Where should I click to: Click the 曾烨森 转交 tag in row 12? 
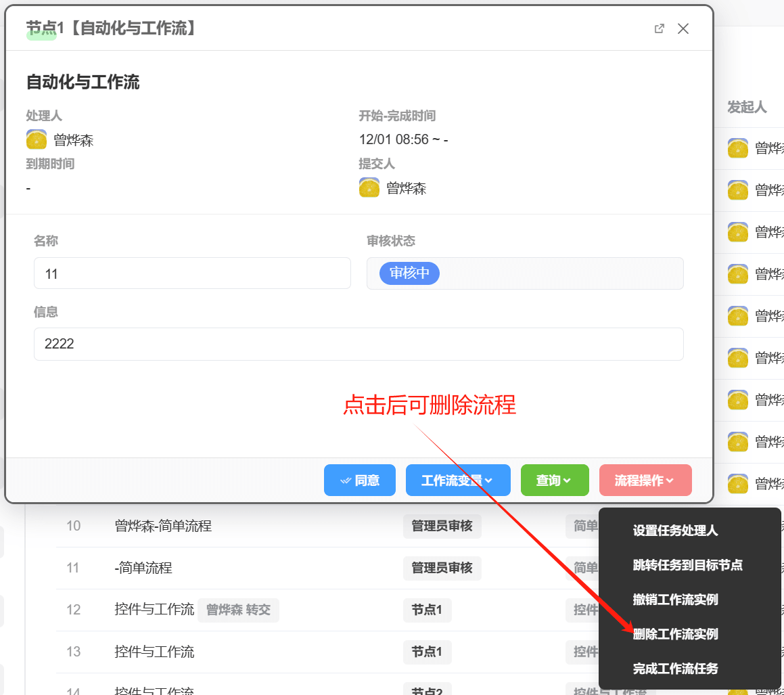238,610
